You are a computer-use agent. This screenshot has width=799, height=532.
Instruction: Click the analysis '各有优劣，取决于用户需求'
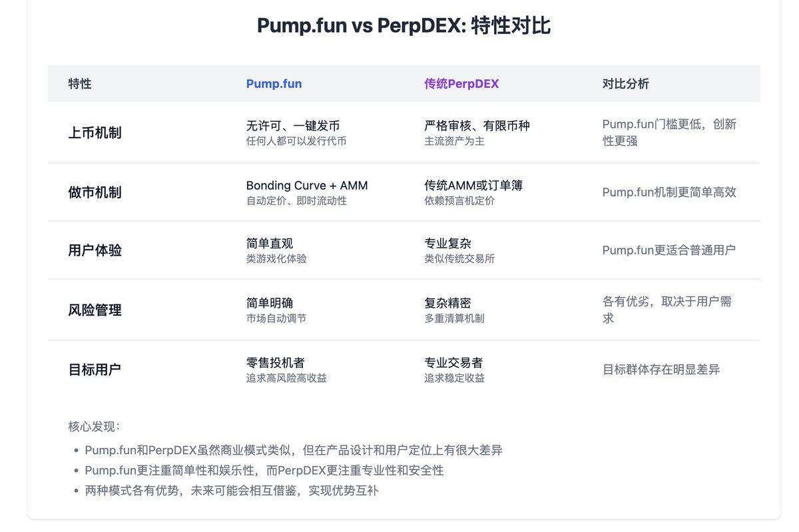pos(667,310)
